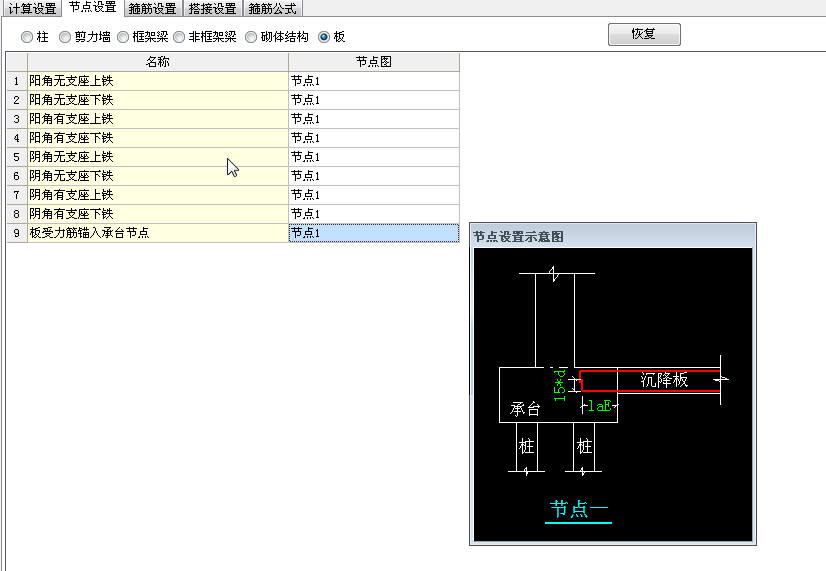Image resolution: width=826 pixels, height=571 pixels.
Task: Click 节点1 cell for 阴角无支座上铁
Action: point(373,157)
